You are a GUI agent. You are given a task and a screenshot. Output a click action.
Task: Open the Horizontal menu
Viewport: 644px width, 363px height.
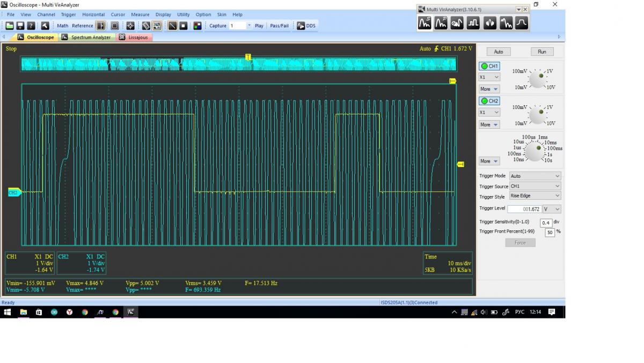point(93,14)
